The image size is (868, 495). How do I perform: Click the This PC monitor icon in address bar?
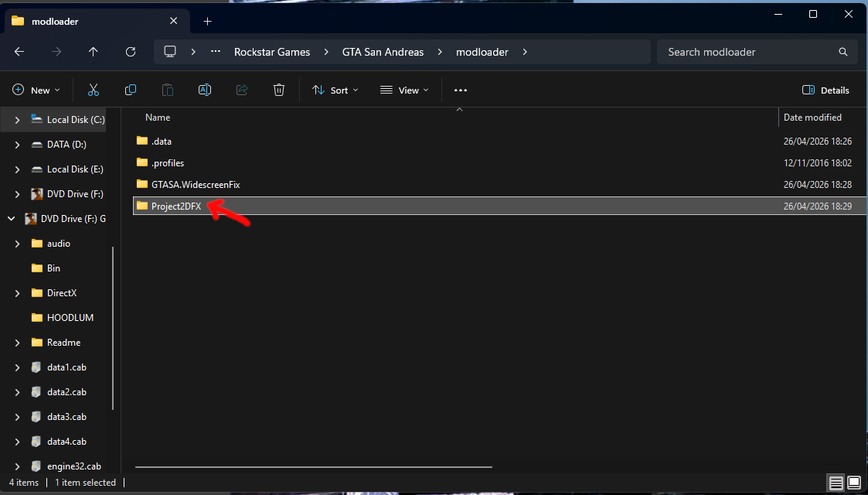pyautogui.click(x=170, y=52)
